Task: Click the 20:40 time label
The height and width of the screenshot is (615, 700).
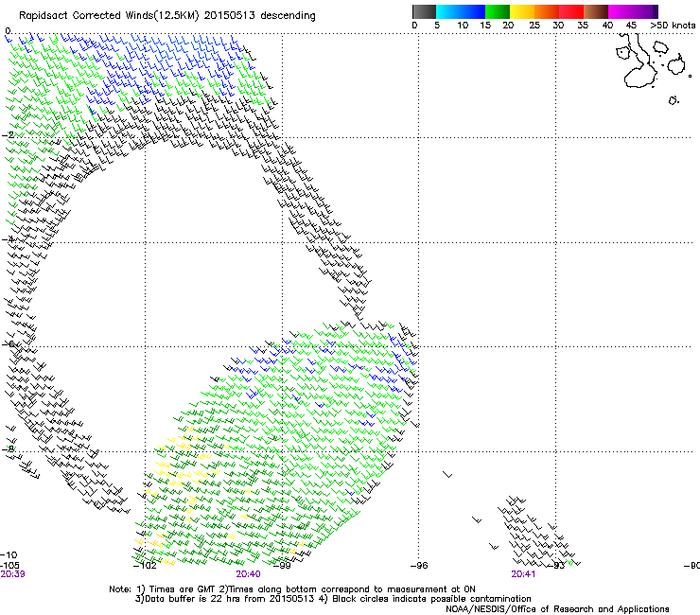Action: click(248, 574)
